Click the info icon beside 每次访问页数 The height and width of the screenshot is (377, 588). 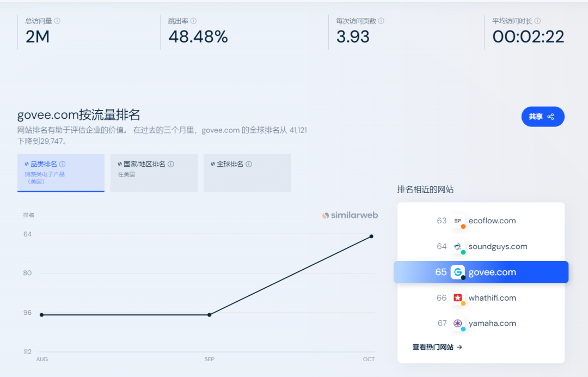pos(382,20)
